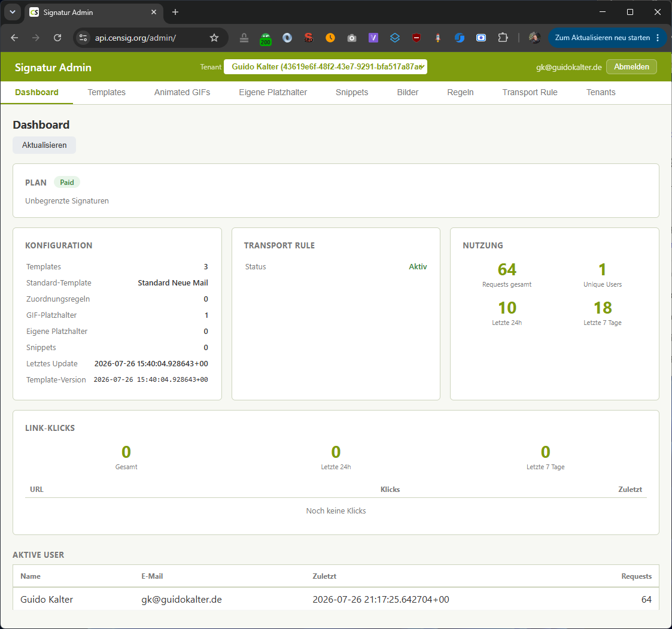Open the Tenants tab
This screenshot has width=672, height=629.
tap(601, 92)
